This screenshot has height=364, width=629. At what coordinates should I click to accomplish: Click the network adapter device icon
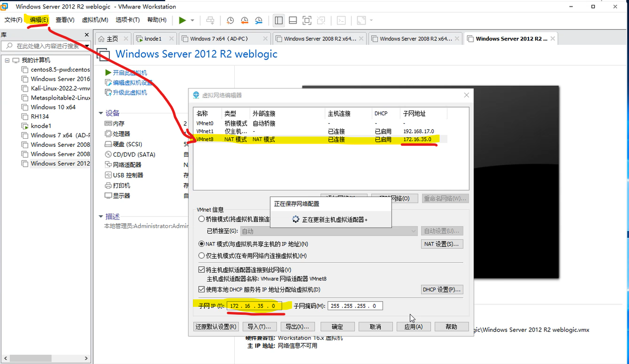click(x=108, y=165)
